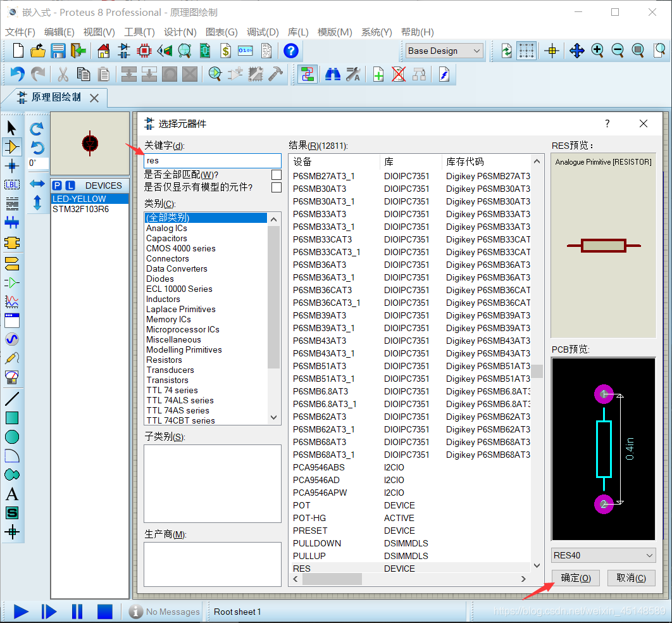Open the RES40 PCB package dropdown
The image size is (672, 623).
click(x=603, y=555)
